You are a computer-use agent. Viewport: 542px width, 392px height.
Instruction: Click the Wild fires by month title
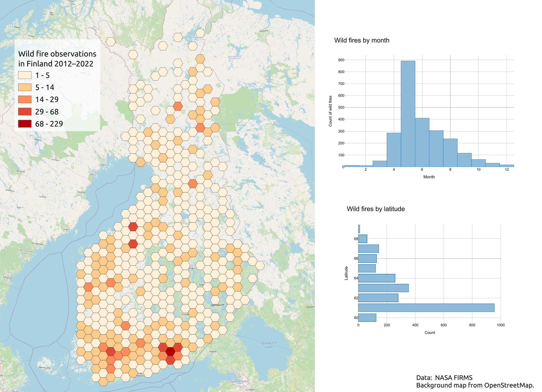[362, 40]
